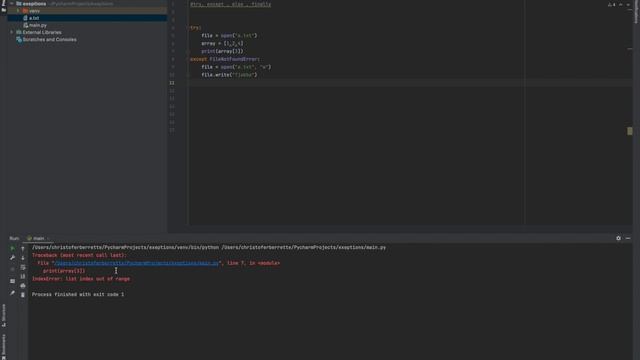Print the Run console output

pos(23,286)
